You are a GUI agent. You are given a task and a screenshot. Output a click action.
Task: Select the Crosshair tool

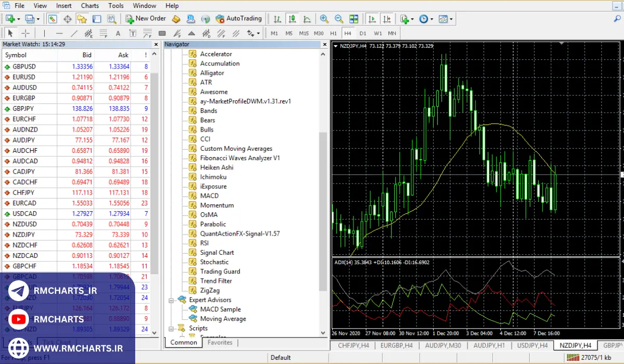[25, 33]
